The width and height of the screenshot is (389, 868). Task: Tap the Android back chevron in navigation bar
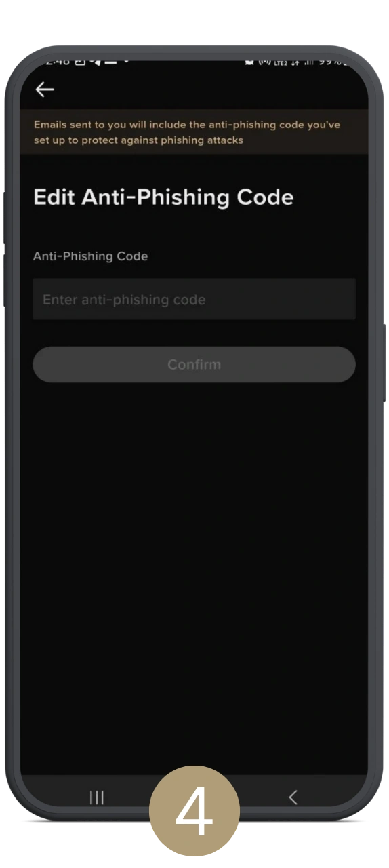pyautogui.click(x=293, y=797)
